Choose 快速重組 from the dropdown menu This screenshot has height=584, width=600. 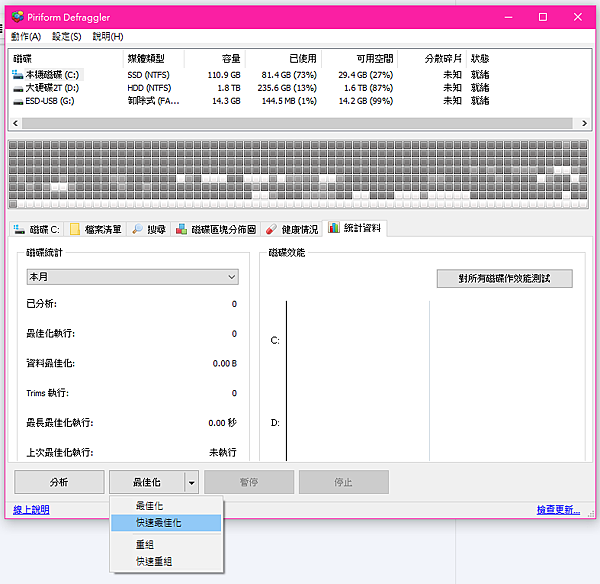pos(166,561)
